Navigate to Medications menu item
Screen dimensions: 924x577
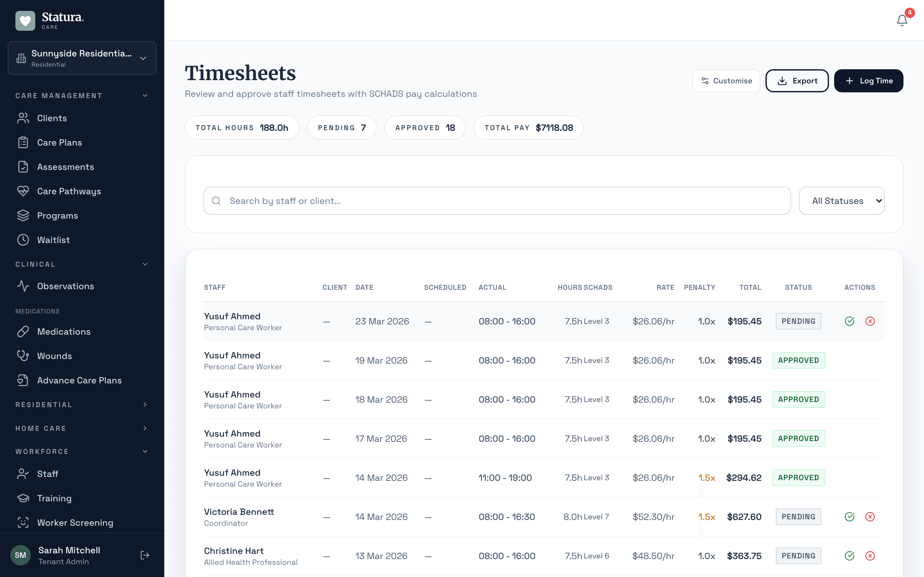[64, 332]
